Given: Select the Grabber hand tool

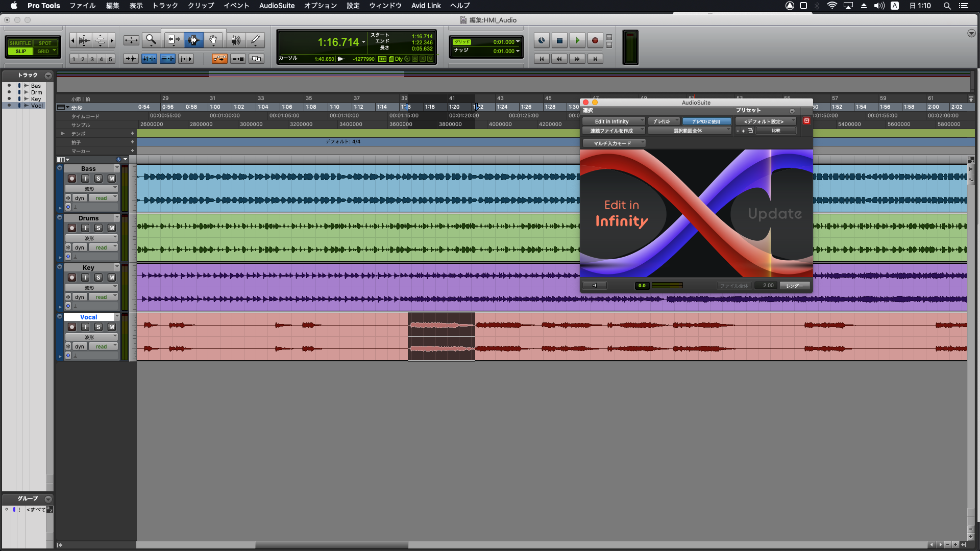Looking at the screenshot, I should pos(213,40).
